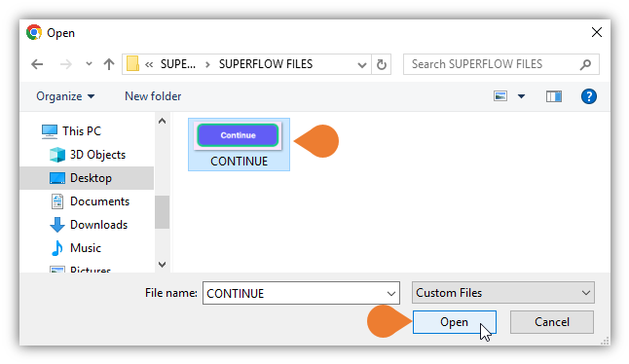Select 3D Objects in navigation pane
The height and width of the screenshot is (364, 629).
pos(98,155)
